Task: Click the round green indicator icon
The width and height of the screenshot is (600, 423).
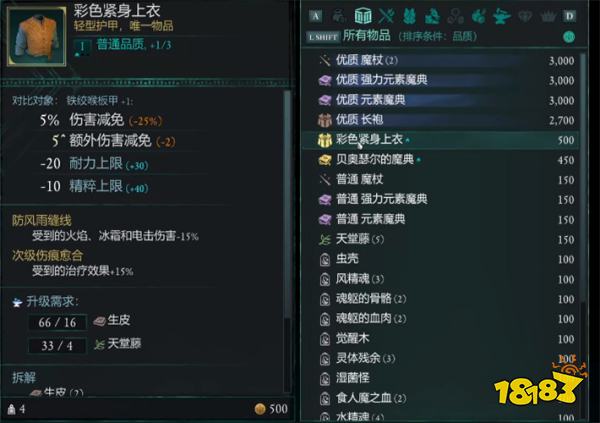Action: coord(569,37)
